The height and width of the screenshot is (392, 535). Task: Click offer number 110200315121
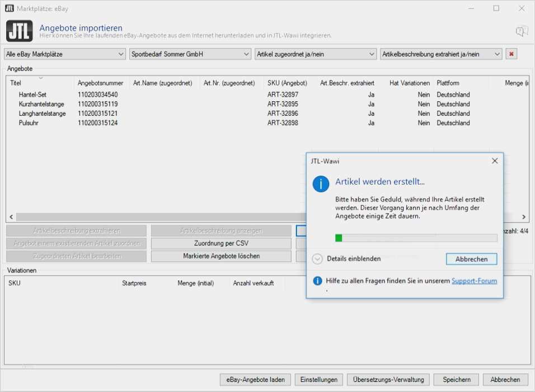(97, 114)
